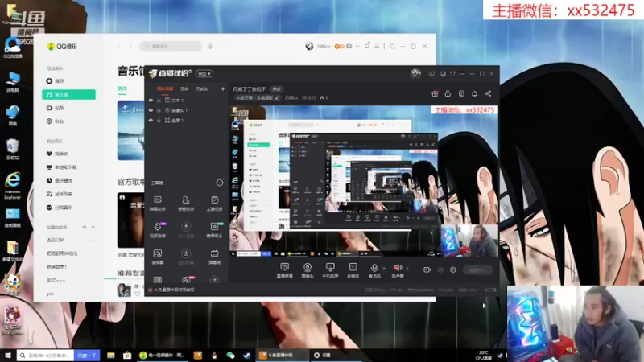Viewport: 644px width, 362px height.
Task: Add a new scene with plus icon
Action: pyautogui.click(x=223, y=88)
